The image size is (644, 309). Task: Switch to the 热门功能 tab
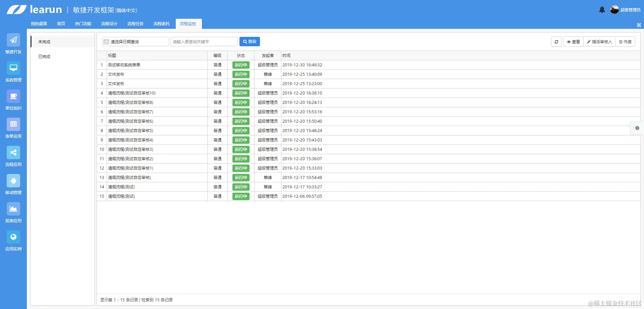pos(83,24)
